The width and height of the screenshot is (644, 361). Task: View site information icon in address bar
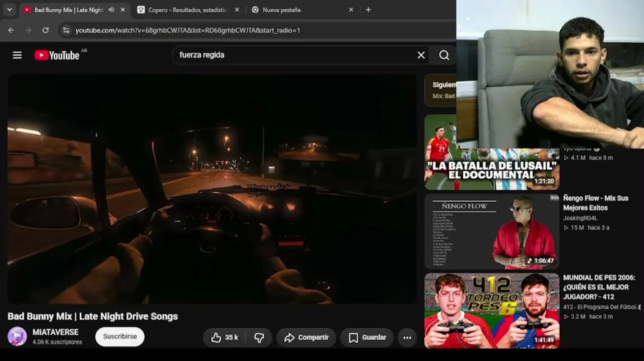coord(66,30)
